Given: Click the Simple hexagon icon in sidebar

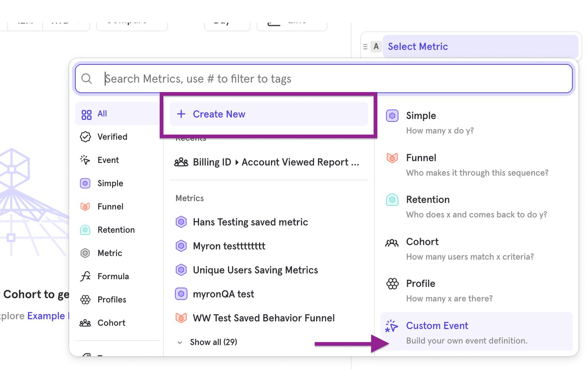Looking at the screenshot, I should tap(85, 183).
